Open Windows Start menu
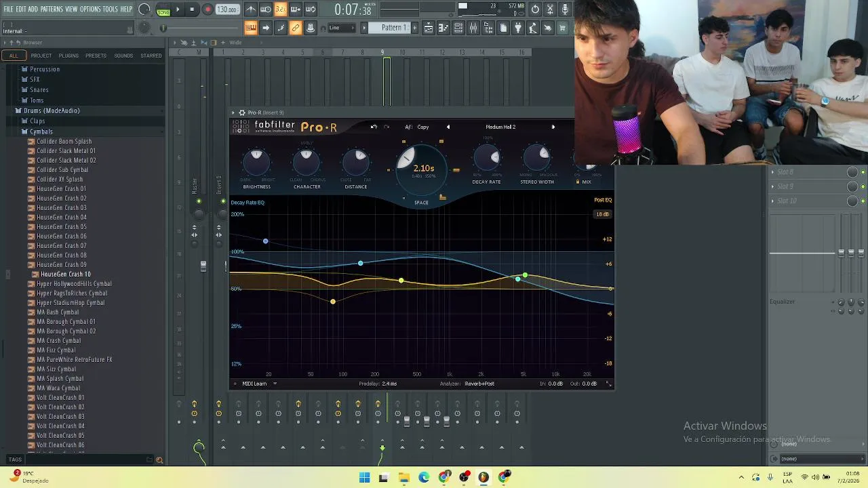Screen dimensions: 868x488 coord(364,478)
